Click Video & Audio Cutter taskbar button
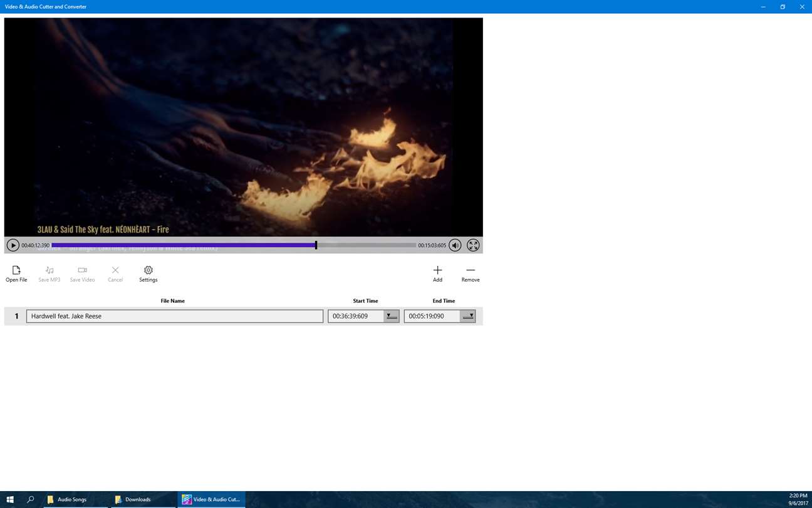 point(211,500)
